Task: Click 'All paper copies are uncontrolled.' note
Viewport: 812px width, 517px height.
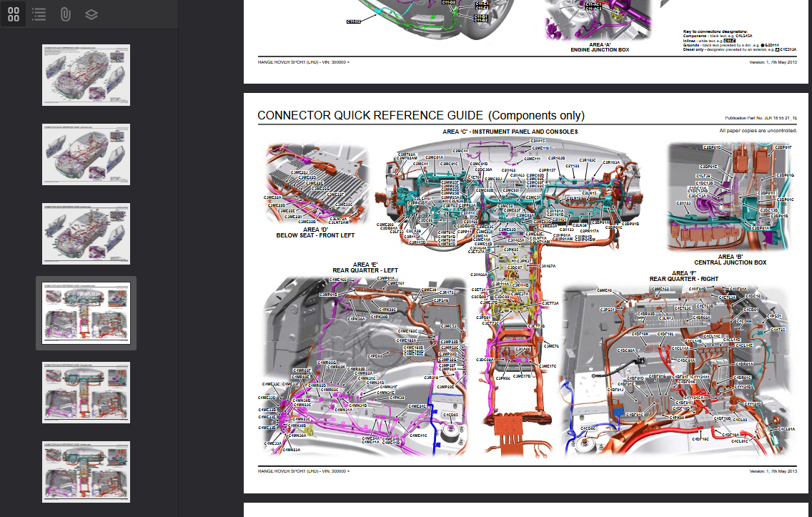Action: click(x=758, y=131)
